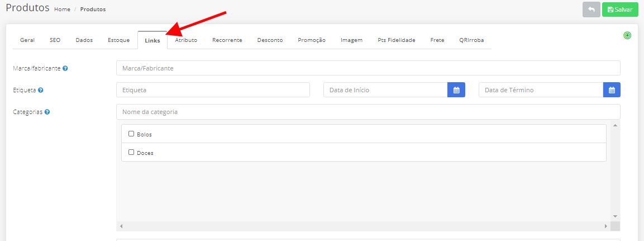Open the QRIrroba tab
Viewport: 644px width, 241px height.
(x=471, y=40)
